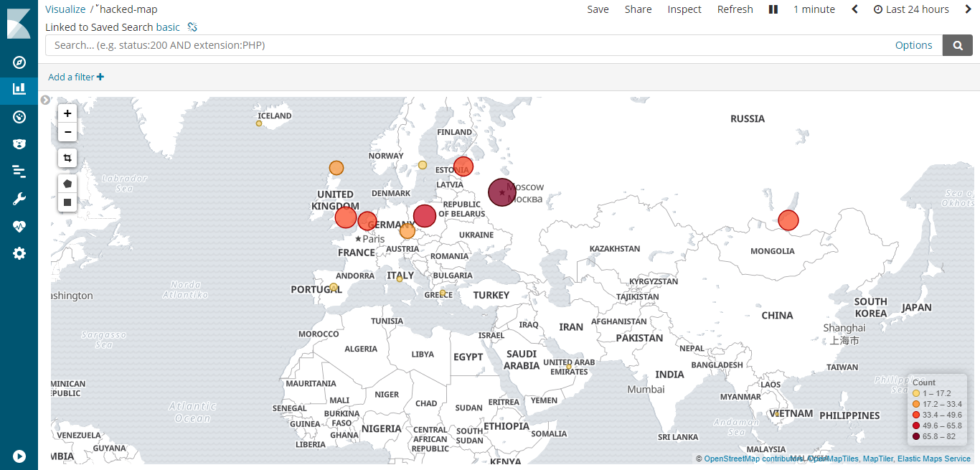Open Timelion from the left sidebar
The height and width of the screenshot is (470, 980).
click(19, 171)
